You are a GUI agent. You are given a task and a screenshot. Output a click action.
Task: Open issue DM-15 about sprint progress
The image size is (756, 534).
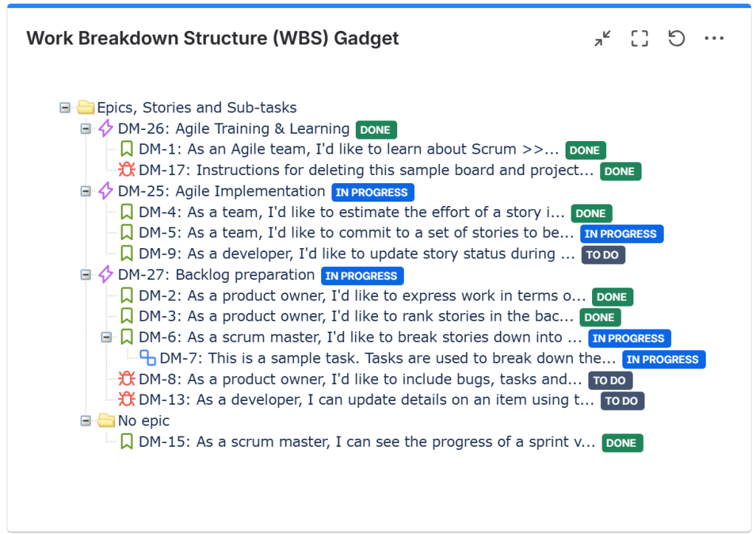click(367, 442)
